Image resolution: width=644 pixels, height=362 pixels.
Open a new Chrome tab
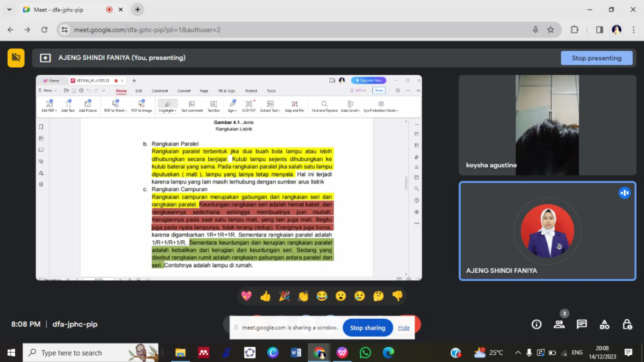(x=138, y=9)
